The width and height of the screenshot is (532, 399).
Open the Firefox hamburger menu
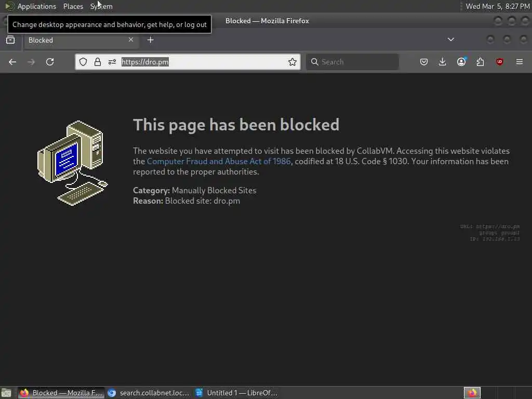520,62
